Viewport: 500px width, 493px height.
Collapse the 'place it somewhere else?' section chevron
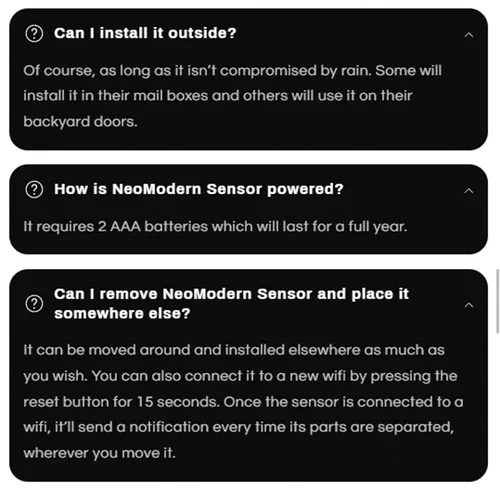pos(469,305)
